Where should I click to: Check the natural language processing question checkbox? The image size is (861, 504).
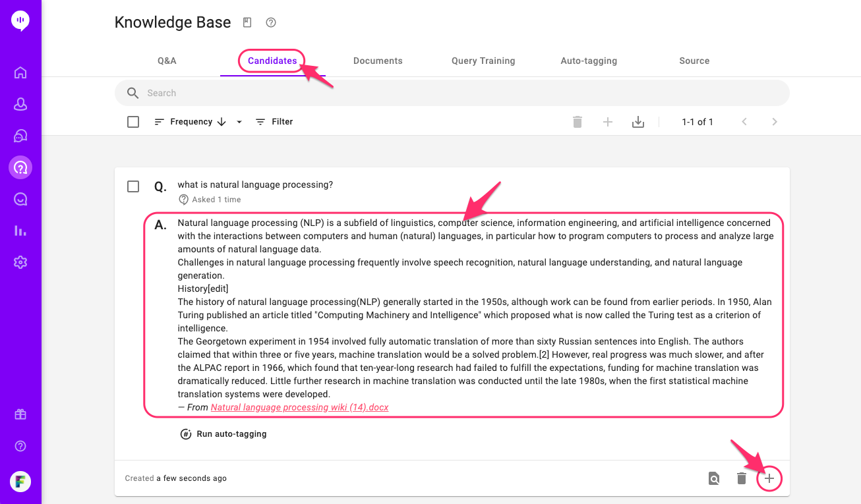coord(133,186)
